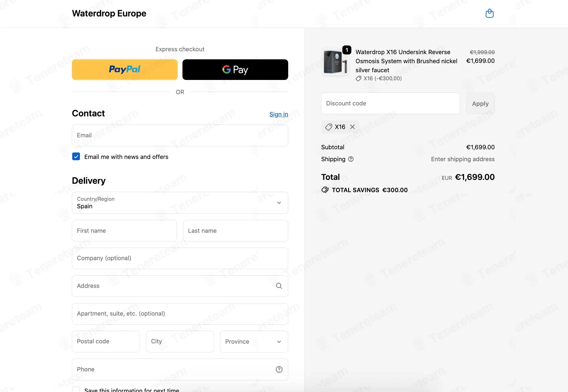Click the Waterdrop Europe store title
The image size is (568, 392).
click(109, 14)
